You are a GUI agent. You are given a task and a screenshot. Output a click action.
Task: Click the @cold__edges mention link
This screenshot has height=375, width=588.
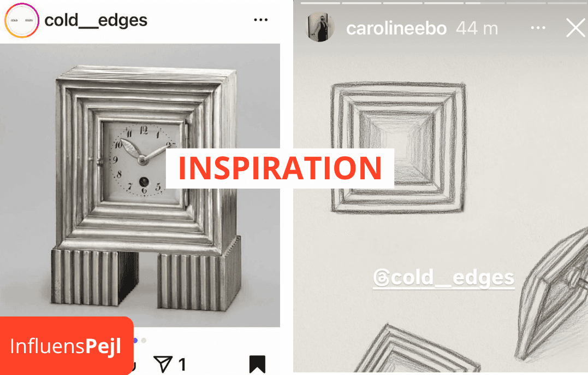pyautogui.click(x=444, y=278)
